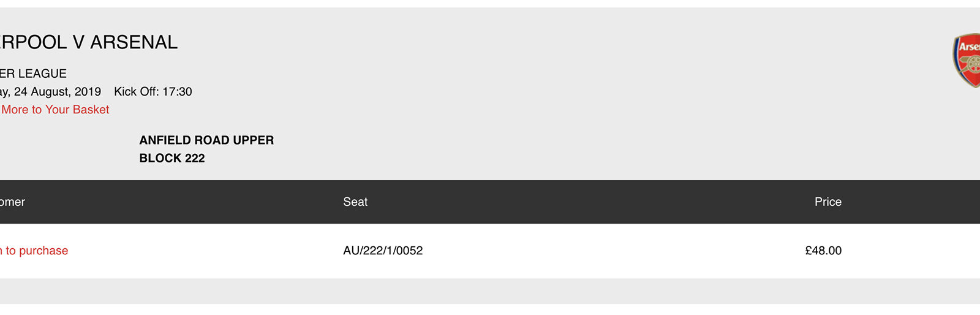Click the red 'to purchase' link
The image size is (980, 315).
36,251
